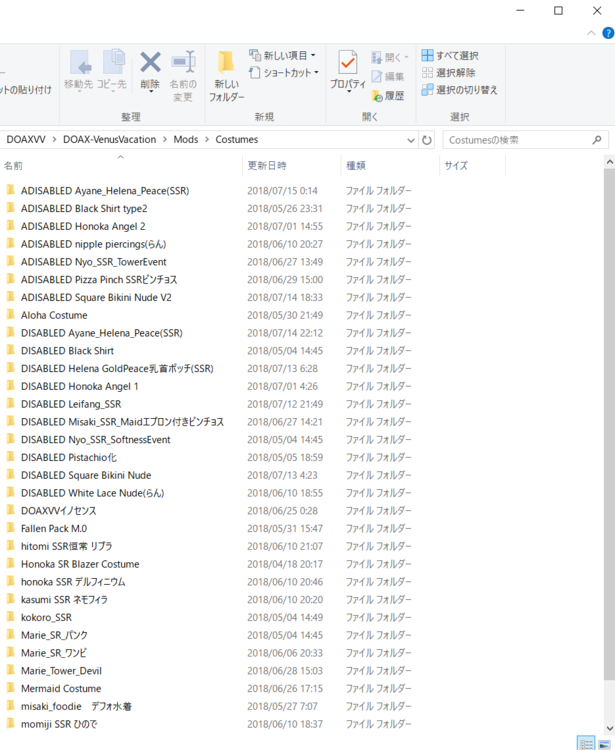615x750 pixels.
Task: Select DISABLED Ayane_Helena_Peace(SSR) folder
Action: [101, 333]
